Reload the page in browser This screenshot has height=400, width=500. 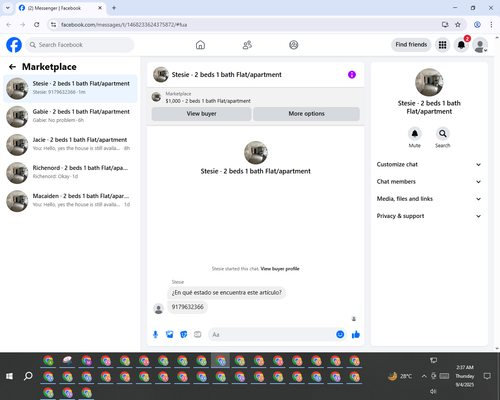[37, 25]
